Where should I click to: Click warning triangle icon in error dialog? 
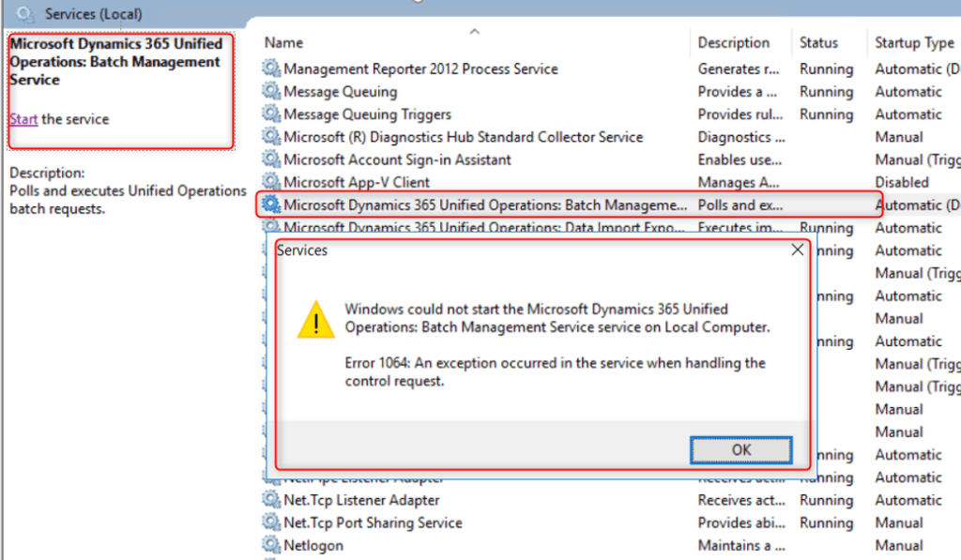click(315, 320)
